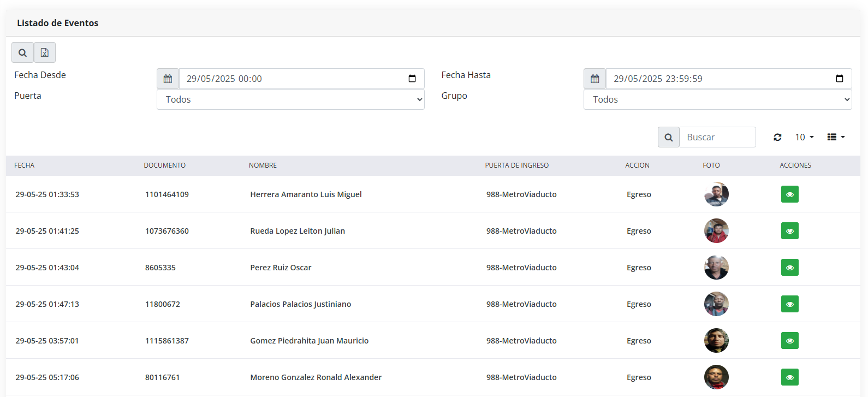Screen dimensions: 868x397
Task: Click the Fecha Desde date field
Action: pyautogui.click(x=302, y=79)
